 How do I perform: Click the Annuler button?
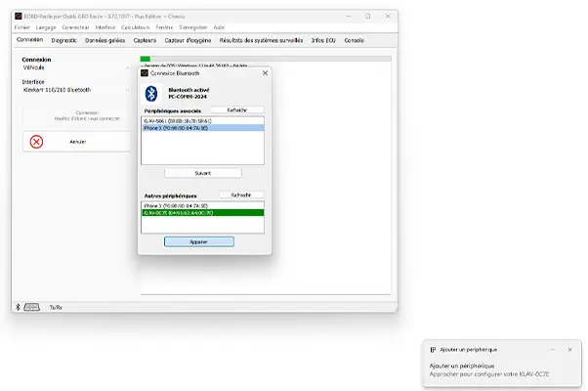(x=77, y=142)
